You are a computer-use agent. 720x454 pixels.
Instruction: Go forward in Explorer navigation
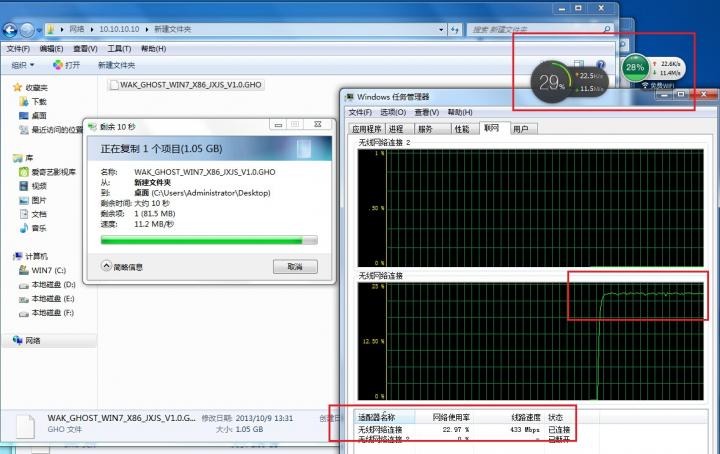tap(27, 30)
